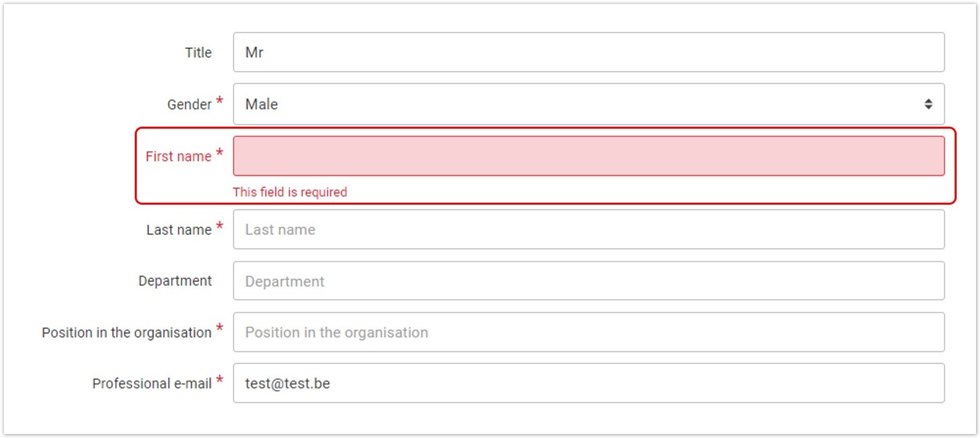Viewport: 980px width, 438px height.
Task: Click the This field is required message
Action: pos(290,192)
